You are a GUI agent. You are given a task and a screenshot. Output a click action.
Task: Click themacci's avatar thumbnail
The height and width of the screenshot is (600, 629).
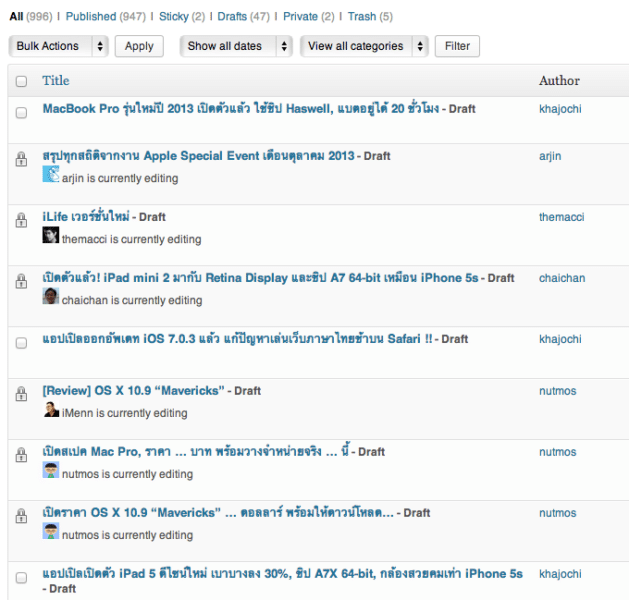point(51,235)
